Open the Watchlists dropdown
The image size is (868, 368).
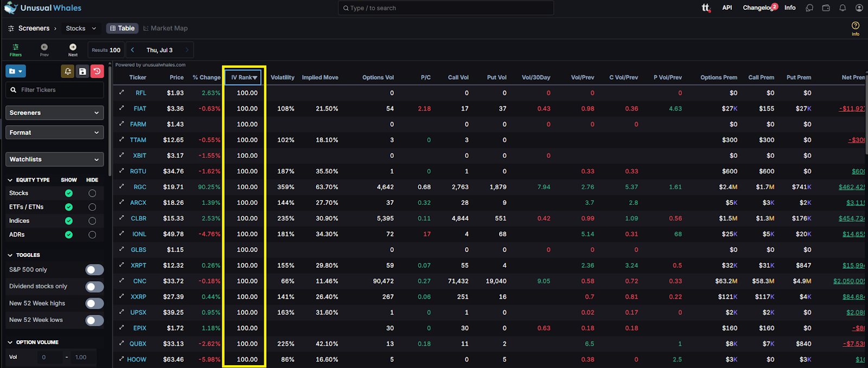coord(54,159)
